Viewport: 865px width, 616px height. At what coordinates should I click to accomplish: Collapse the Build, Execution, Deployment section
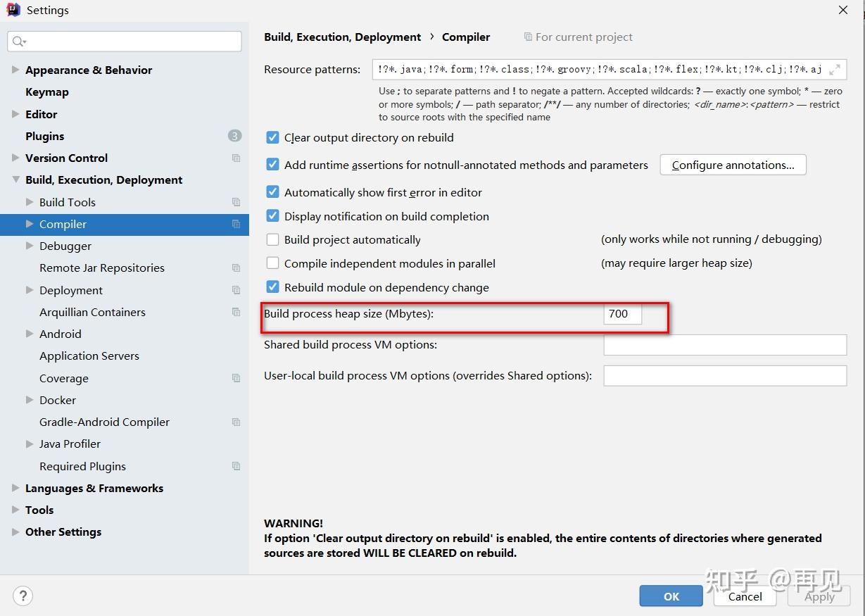[15, 180]
